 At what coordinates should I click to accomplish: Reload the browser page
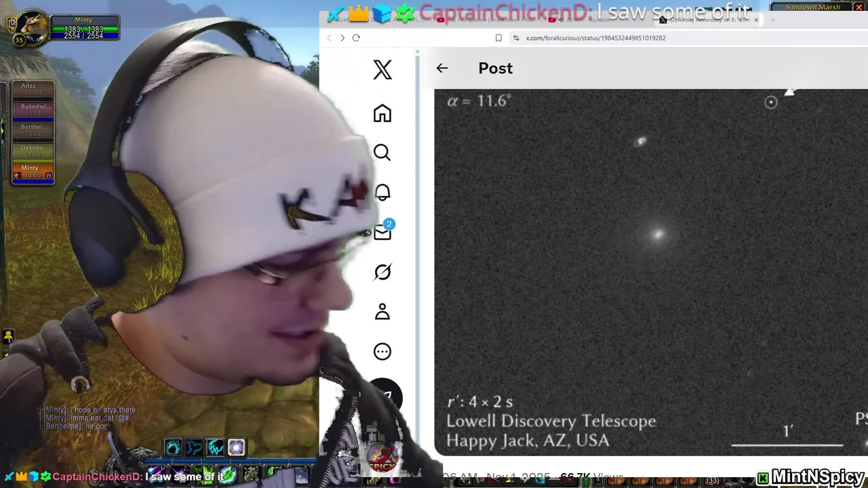[356, 38]
